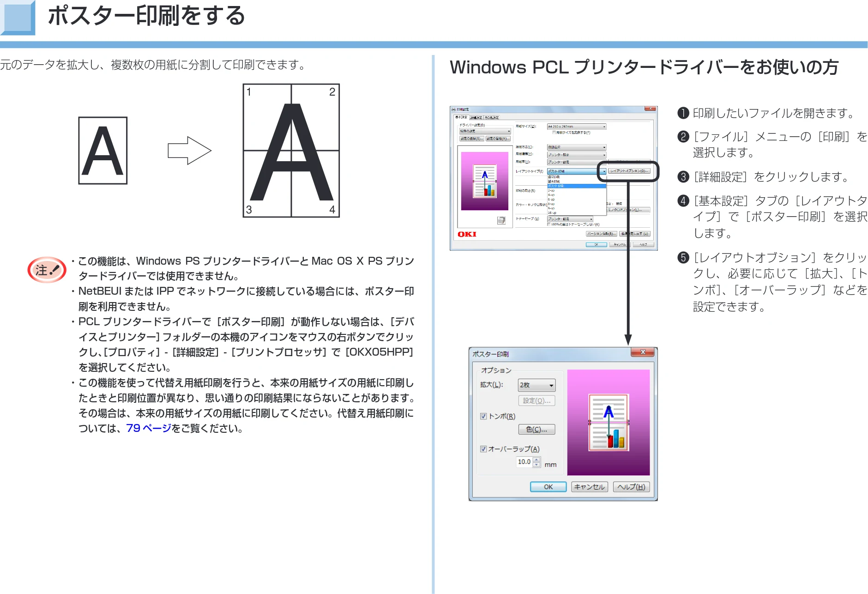Click the 10.0 overlap mm input field
Viewport: 868px width, 594px height.
tap(524, 462)
